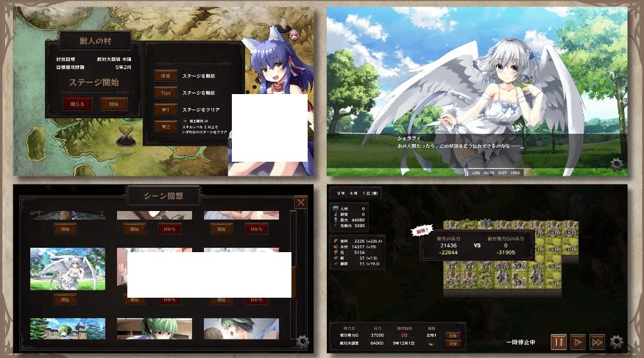The width and height of the screenshot is (644, 358).
Task: Click start button under top-middle recollection thumbnail
Action: tap(134, 229)
